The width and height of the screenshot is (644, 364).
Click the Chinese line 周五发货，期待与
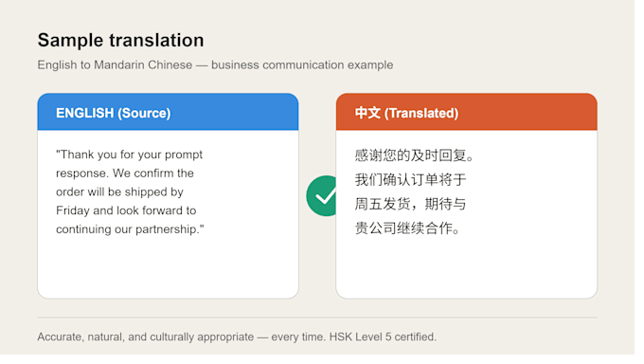(x=410, y=204)
